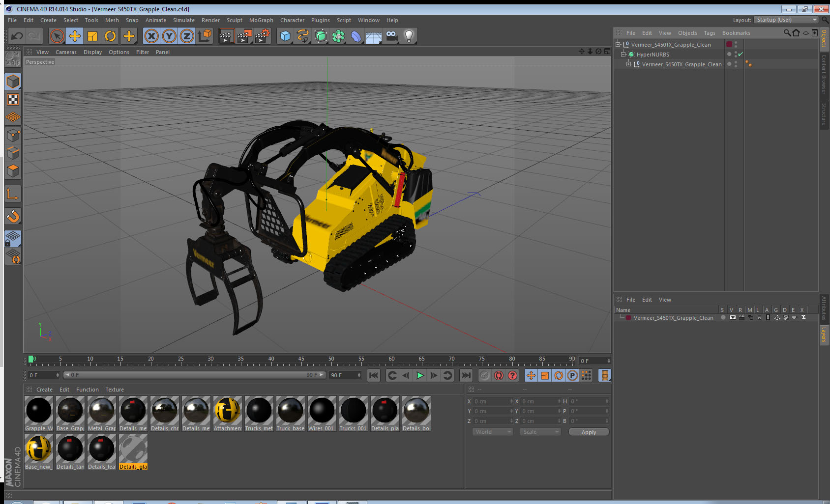Collapse the HyperNURBS tree node

click(623, 54)
